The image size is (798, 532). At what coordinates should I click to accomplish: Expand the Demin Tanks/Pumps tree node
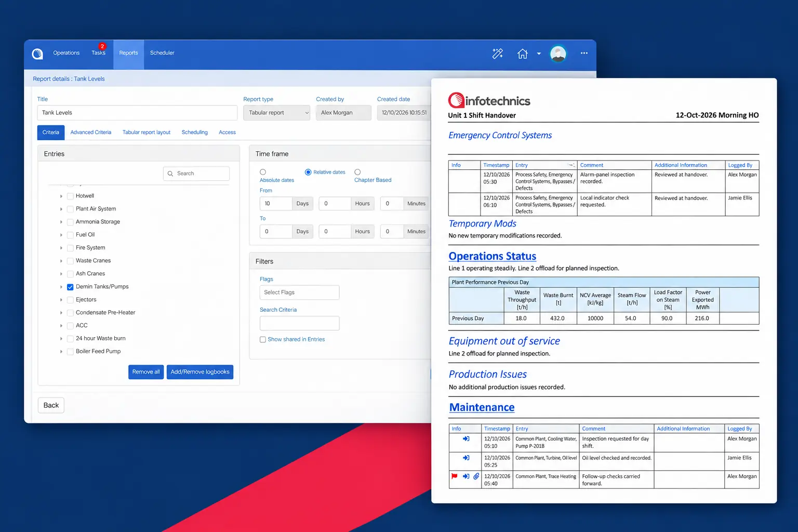pos(61,287)
